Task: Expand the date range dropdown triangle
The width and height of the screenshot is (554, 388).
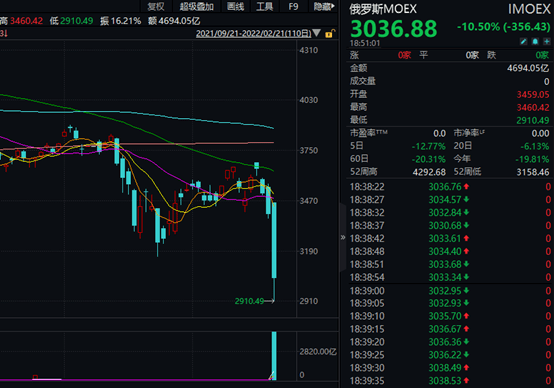Action: point(317,33)
